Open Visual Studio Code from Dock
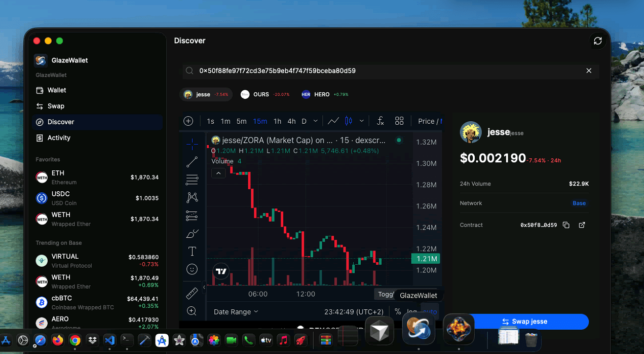Viewport: 644px width, 354px height. click(109, 340)
